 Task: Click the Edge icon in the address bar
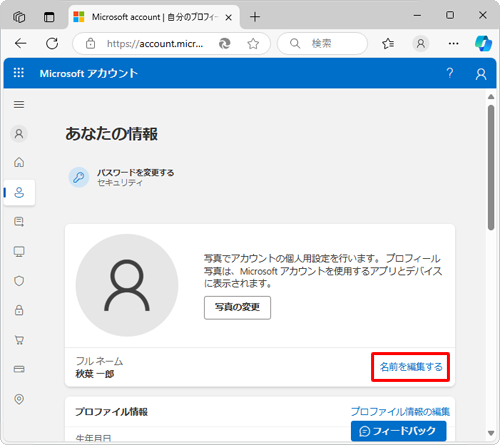point(225,43)
